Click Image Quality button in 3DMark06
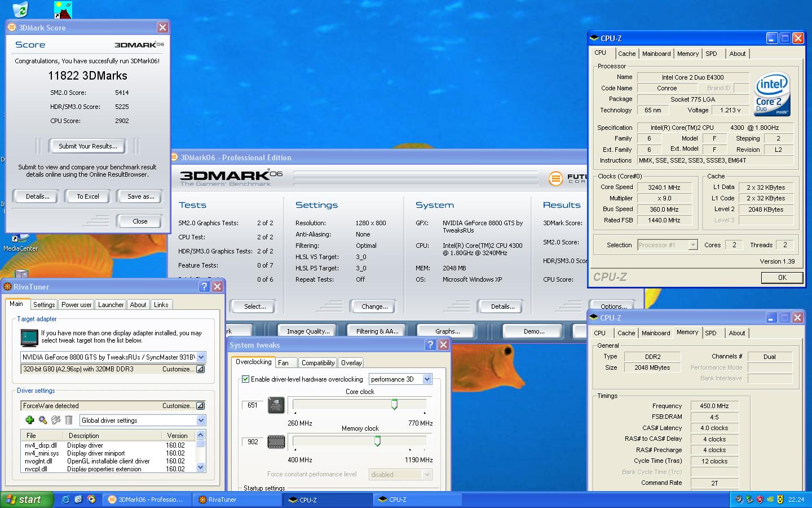Image resolution: width=812 pixels, height=508 pixels. 308,331
